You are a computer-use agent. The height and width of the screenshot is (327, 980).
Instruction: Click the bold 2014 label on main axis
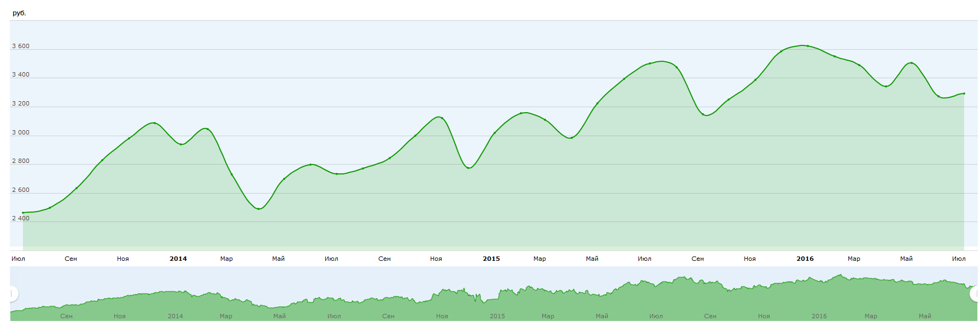[178, 259]
